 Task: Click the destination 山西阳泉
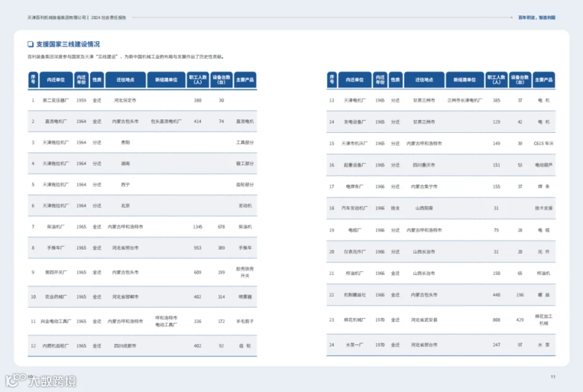[424, 208]
